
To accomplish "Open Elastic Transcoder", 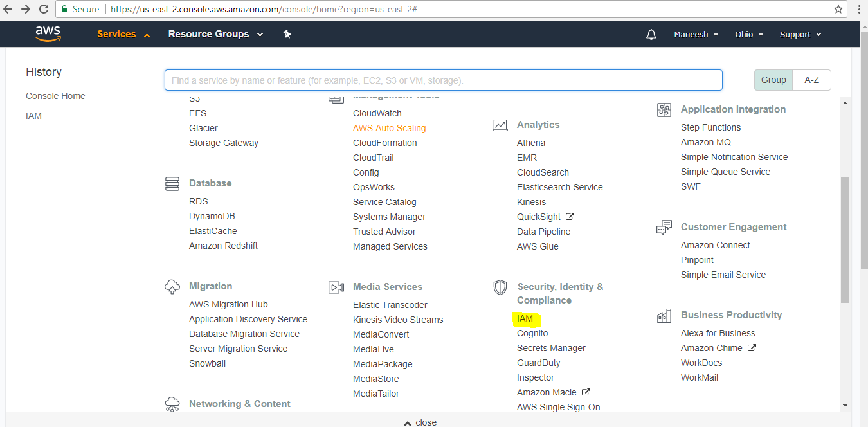I will [x=390, y=305].
